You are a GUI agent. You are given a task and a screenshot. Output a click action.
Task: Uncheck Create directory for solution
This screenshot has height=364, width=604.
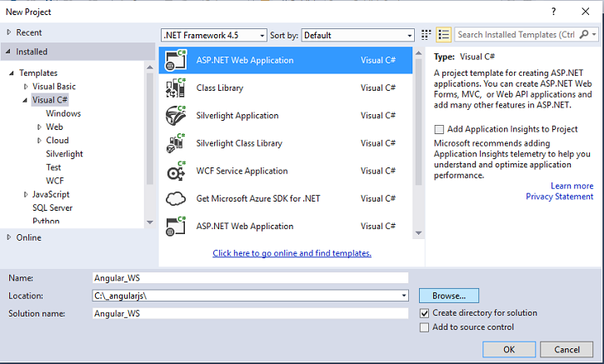click(x=424, y=313)
